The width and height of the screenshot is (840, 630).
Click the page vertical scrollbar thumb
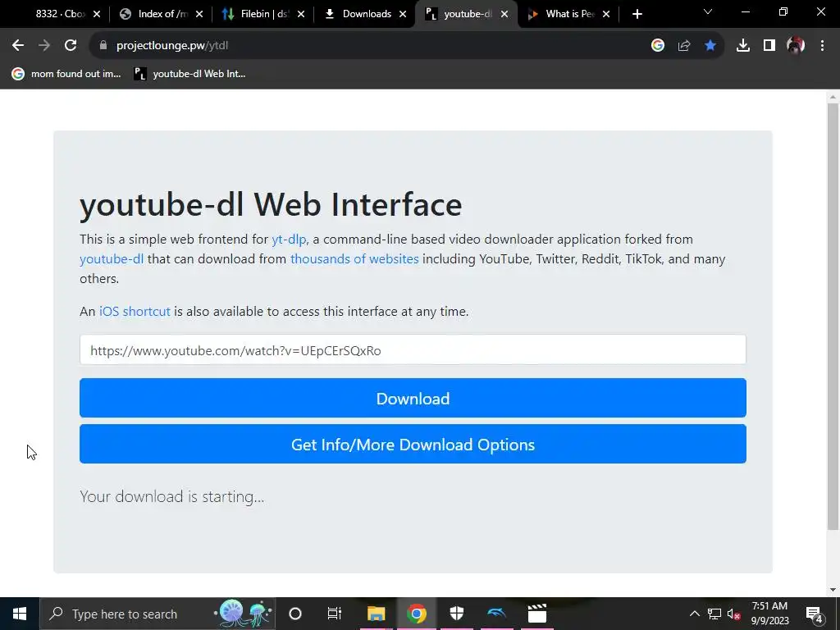833,316
